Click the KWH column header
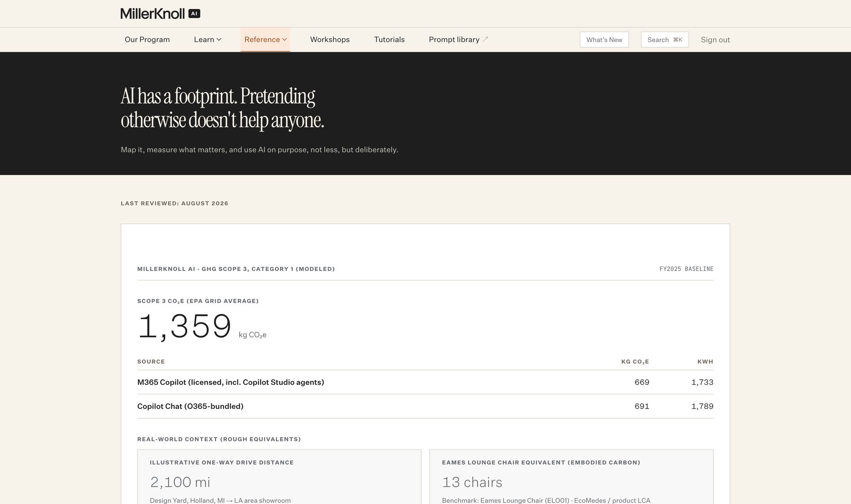 705,362
